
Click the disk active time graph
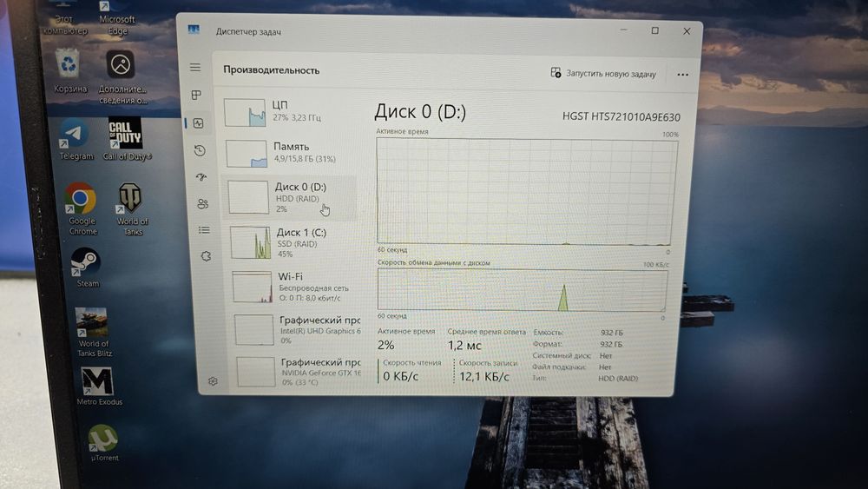click(x=526, y=192)
